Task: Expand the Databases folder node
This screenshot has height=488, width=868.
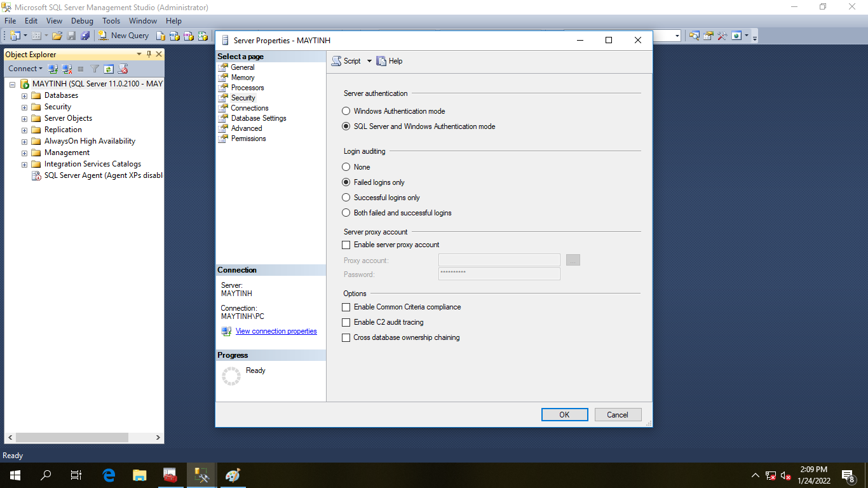Action: [25, 96]
